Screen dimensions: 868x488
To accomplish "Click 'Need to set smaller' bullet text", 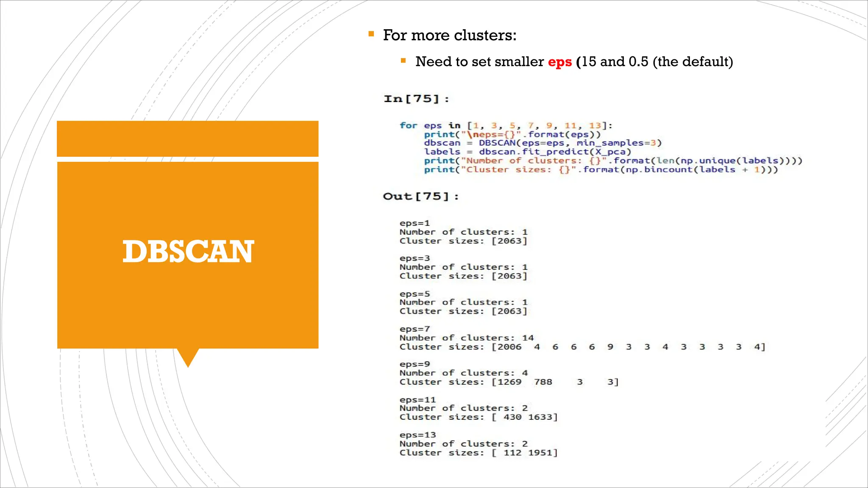I will (480, 62).
